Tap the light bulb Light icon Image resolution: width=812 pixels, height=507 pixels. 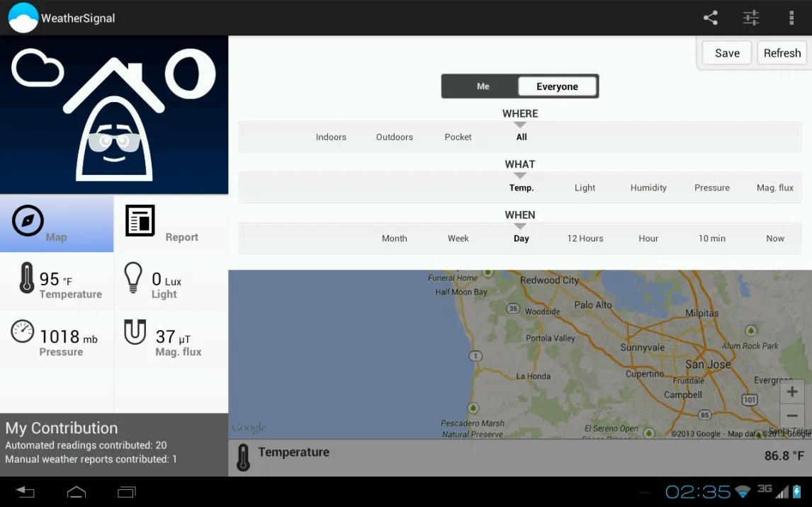[x=133, y=278]
